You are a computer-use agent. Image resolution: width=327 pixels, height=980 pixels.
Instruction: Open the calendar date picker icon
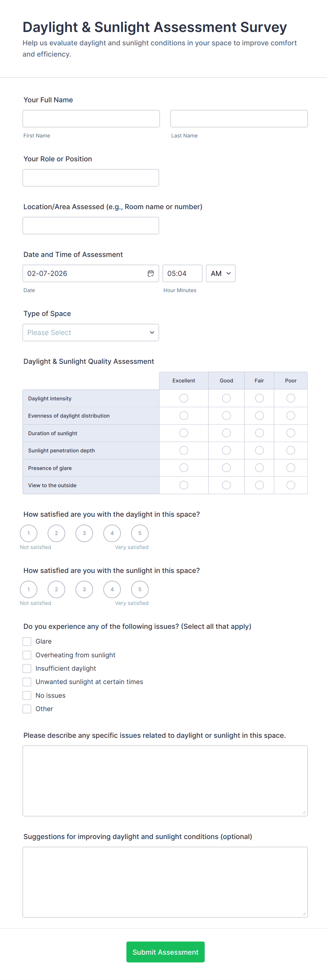click(x=151, y=273)
